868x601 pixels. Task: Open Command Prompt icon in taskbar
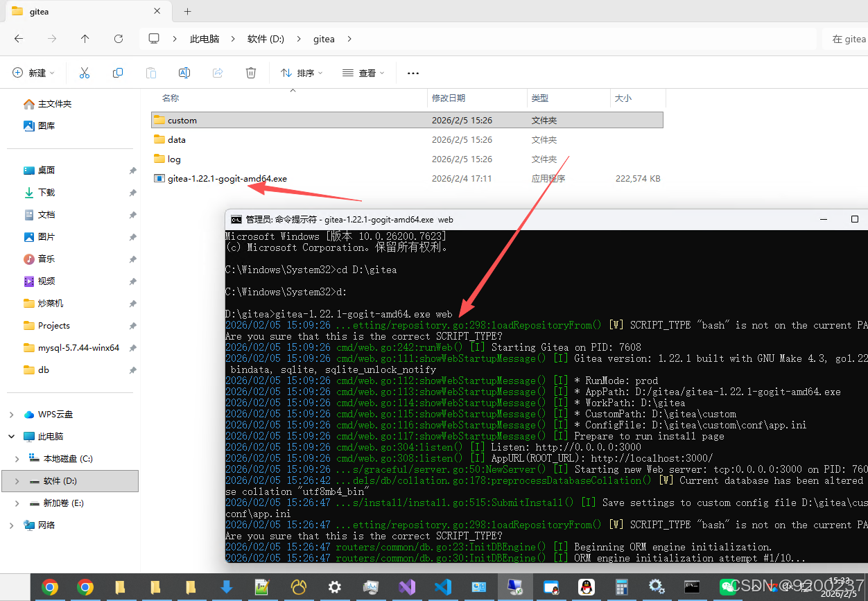(692, 587)
